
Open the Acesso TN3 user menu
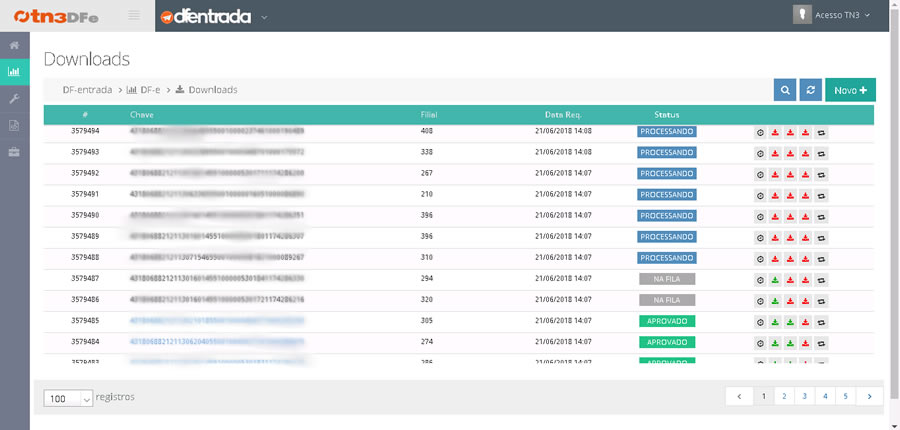point(832,16)
